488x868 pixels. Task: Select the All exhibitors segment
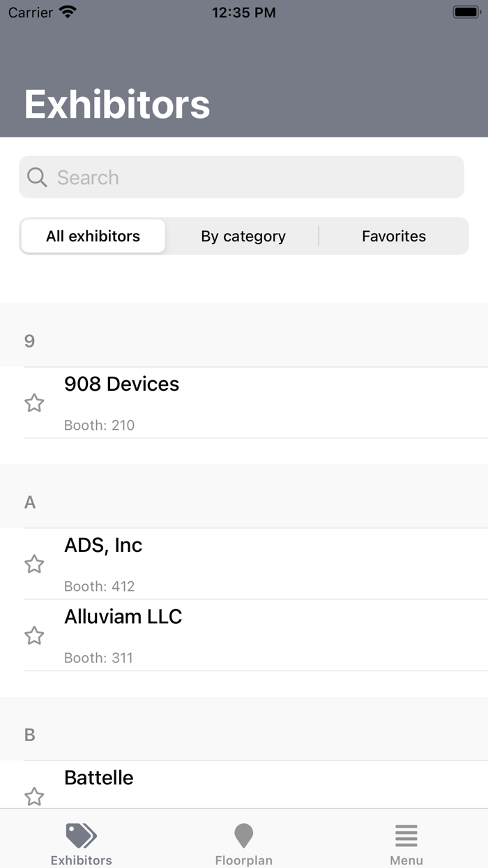coord(93,237)
